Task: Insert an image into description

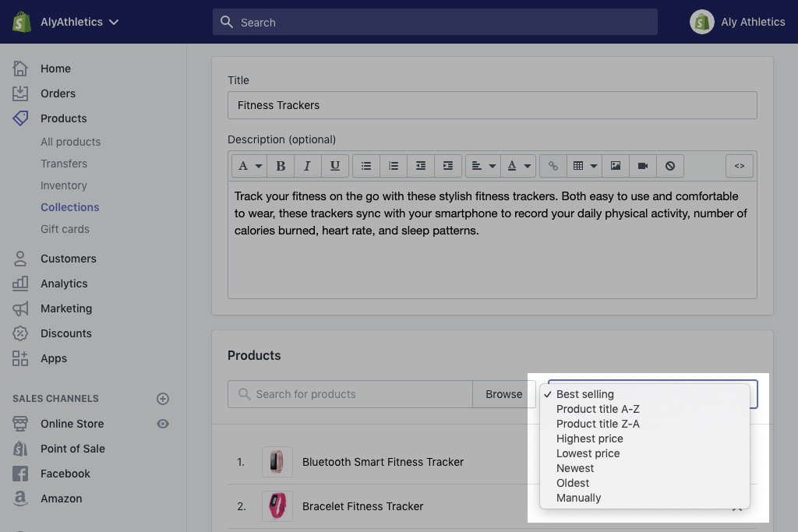Action: 616,166
